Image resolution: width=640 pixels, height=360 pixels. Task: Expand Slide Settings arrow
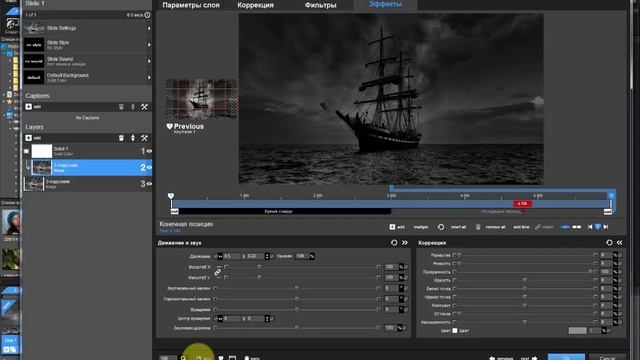click(x=149, y=29)
